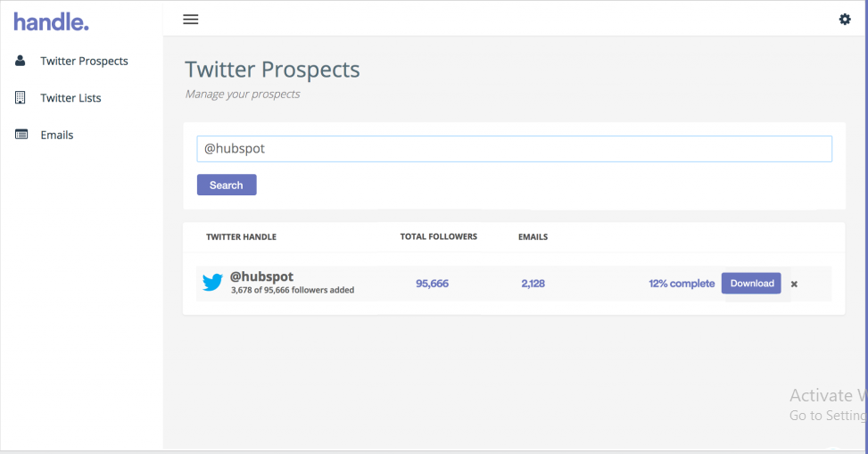Click the Twitter Prospects page heading
Image resolution: width=868 pixels, height=454 pixels.
click(272, 70)
